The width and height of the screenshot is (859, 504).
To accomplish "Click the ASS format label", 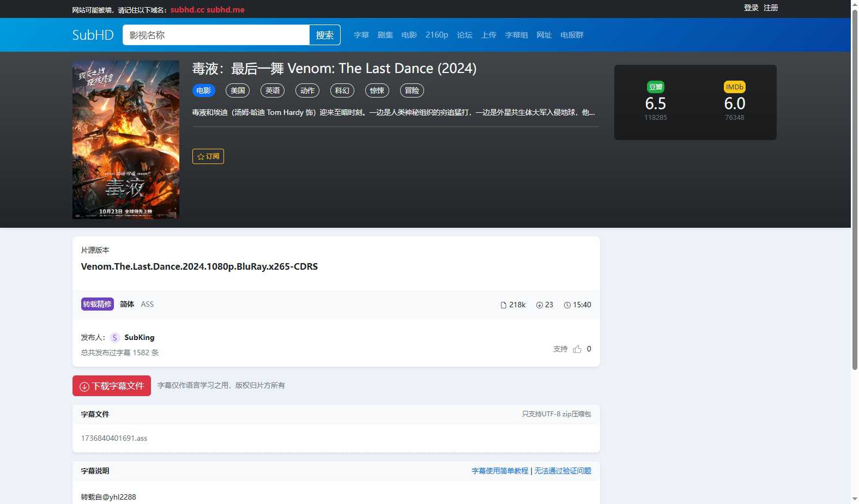I will [x=147, y=304].
